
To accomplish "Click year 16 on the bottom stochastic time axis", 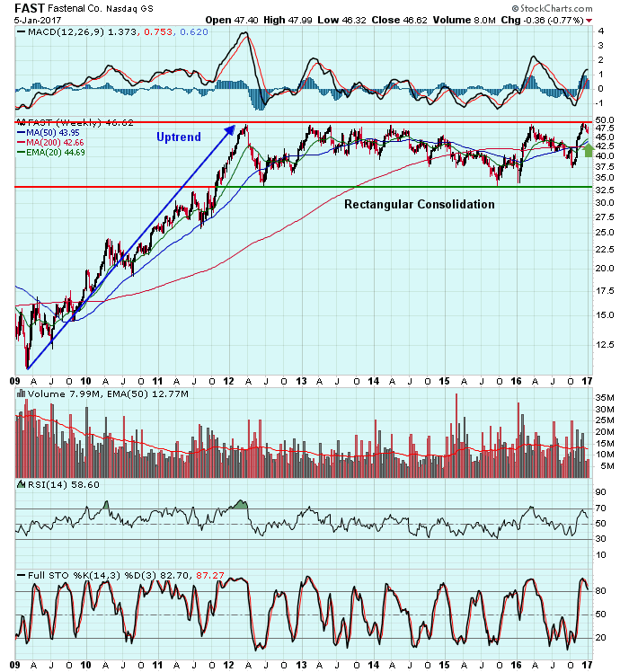I will point(516,665).
